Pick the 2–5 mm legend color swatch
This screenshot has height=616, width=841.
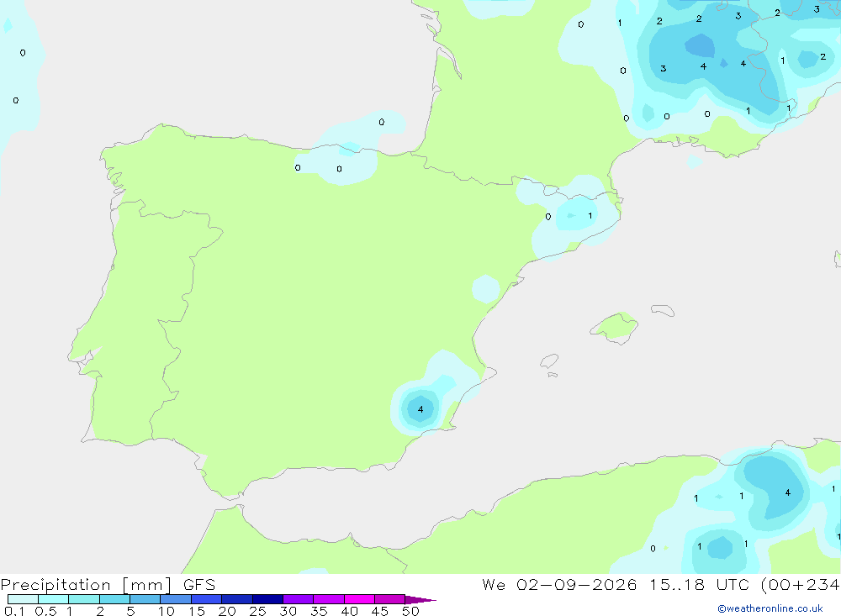114,599
